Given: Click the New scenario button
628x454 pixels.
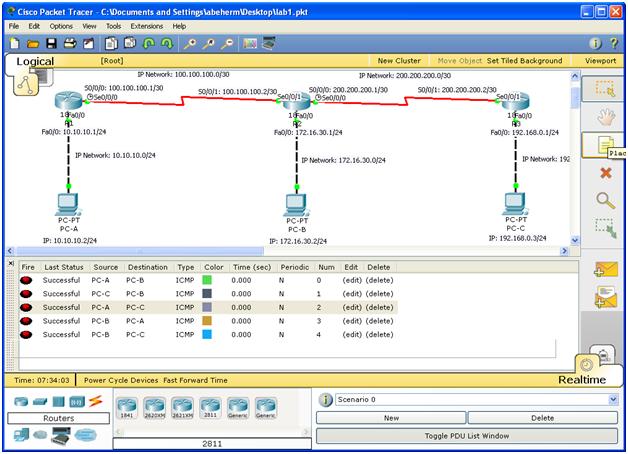Looking at the screenshot, I should click(391, 418).
